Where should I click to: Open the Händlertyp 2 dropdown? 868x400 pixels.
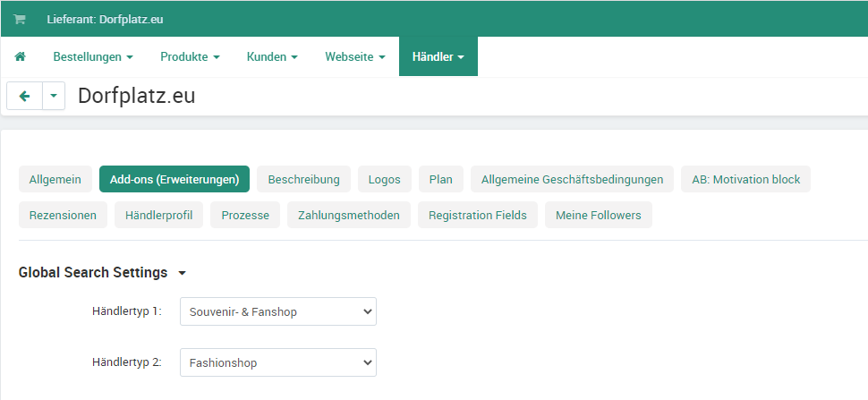278,362
